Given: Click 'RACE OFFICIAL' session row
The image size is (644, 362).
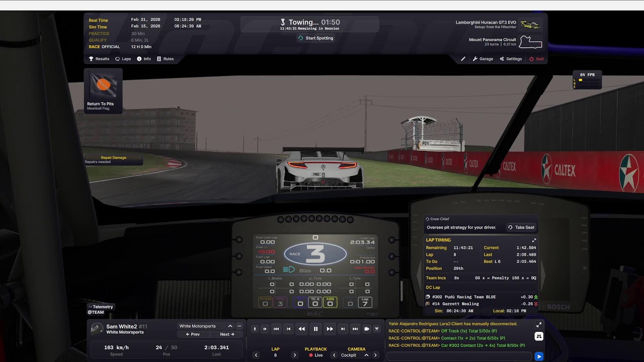Looking at the screenshot, I should [x=121, y=47].
